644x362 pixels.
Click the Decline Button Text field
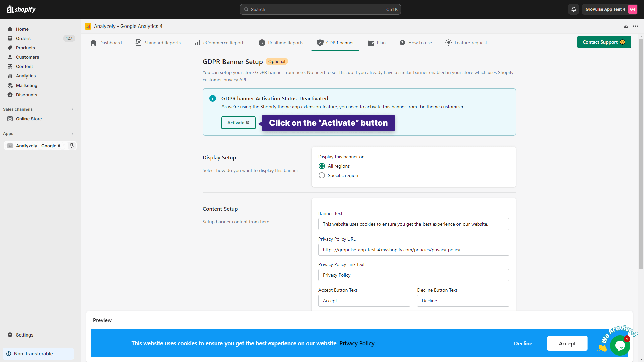pos(463,301)
